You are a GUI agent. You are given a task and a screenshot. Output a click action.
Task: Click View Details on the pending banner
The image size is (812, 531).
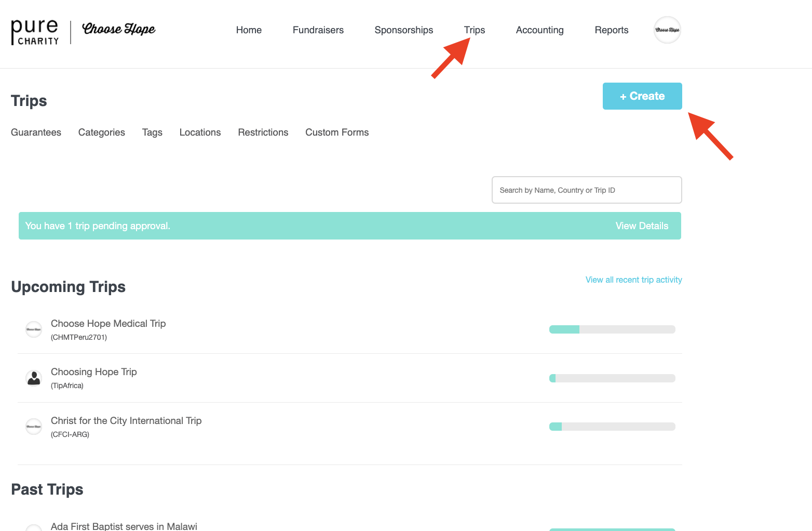[x=642, y=226]
